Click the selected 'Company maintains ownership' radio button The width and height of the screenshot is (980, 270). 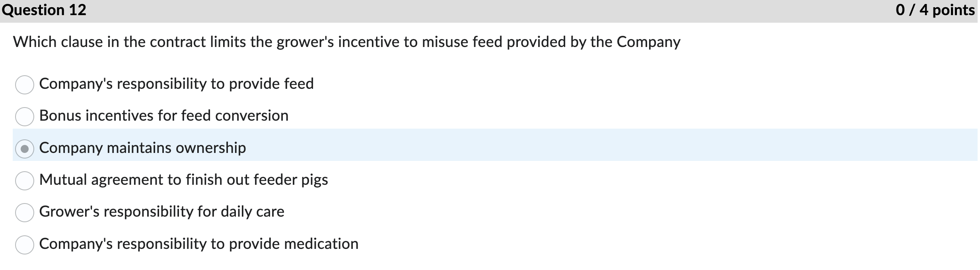(25, 148)
